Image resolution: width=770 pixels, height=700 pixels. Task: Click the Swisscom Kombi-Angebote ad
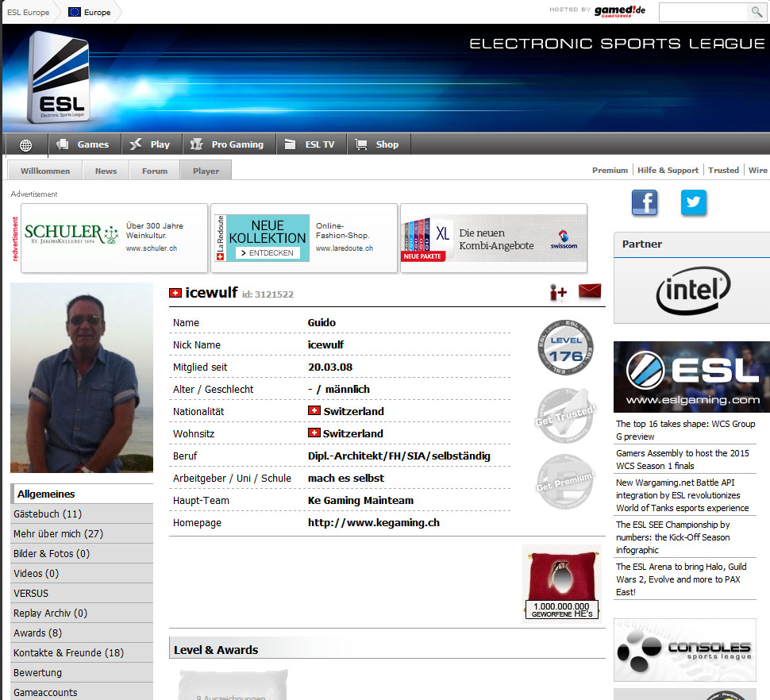tap(494, 238)
